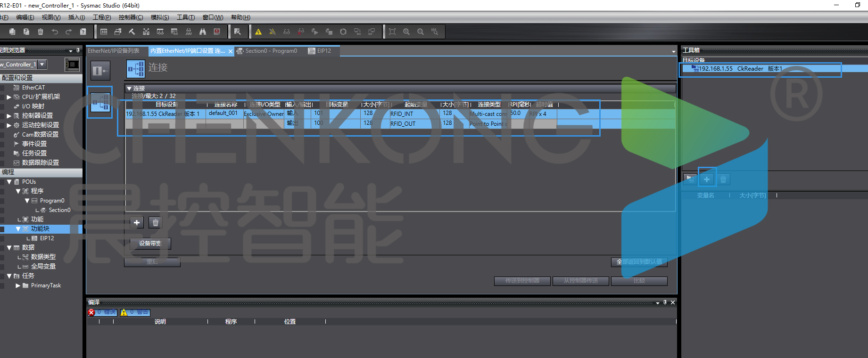
Task: Expand the 控制器设置 tree node
Action: click(9, 116)
